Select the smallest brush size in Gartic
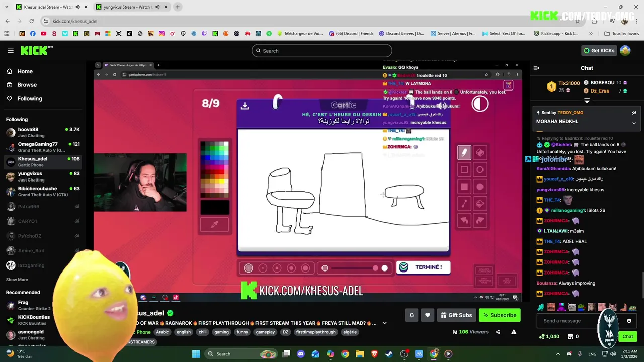Screen dimensions: 644x362 pos(248,268)
